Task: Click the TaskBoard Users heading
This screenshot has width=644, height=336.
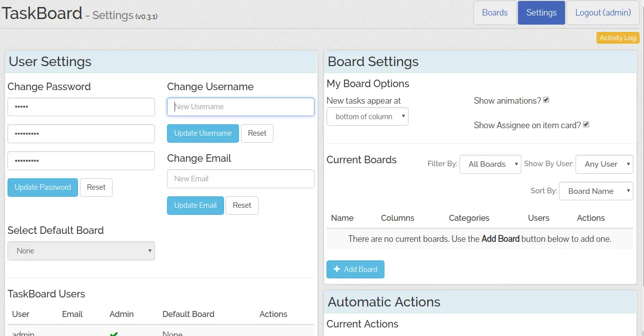Action: click(x=46, y=294)
